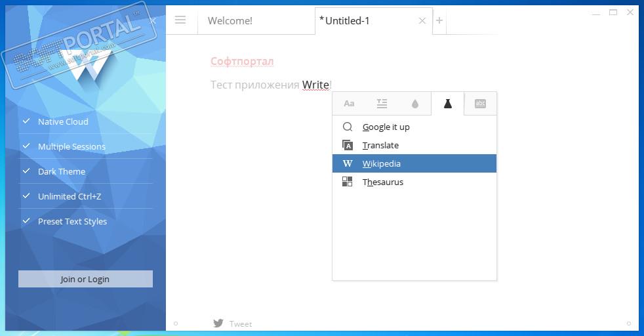Image resolution: width=644 pixels, height=336 pixels.
Task: Close the Untitled-1 tab
Action: (422, 21)
